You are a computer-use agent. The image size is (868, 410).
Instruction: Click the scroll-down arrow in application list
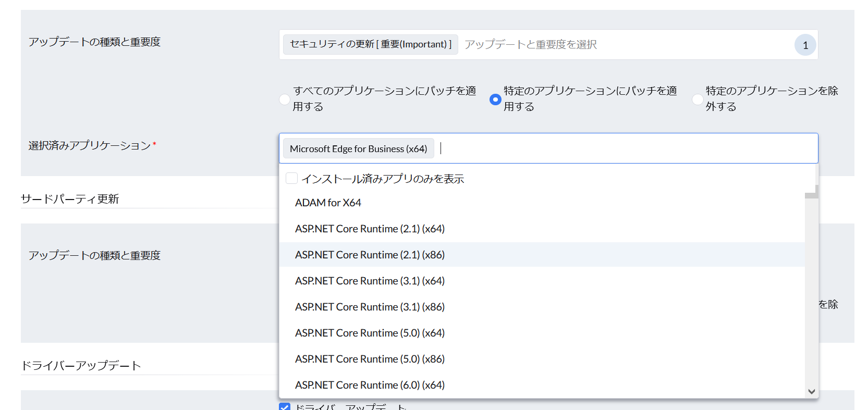tap(811, 392)
